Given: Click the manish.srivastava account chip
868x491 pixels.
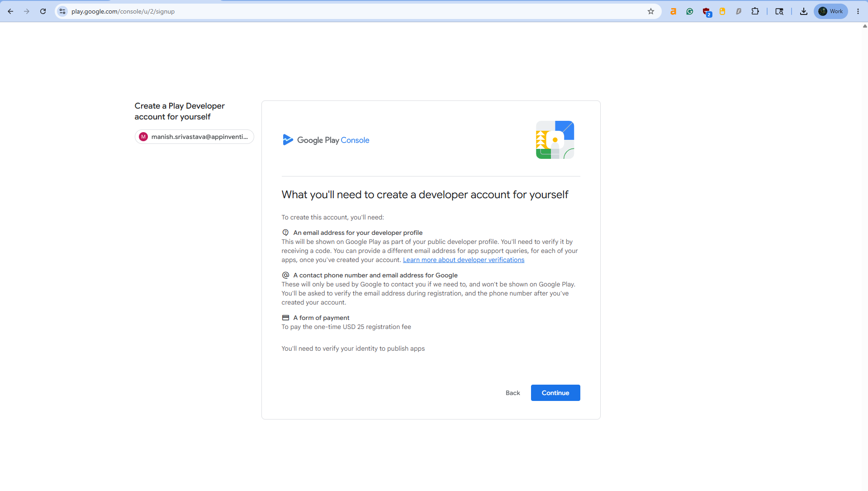Looking at the screenshot, I should (x=194, y=137).
